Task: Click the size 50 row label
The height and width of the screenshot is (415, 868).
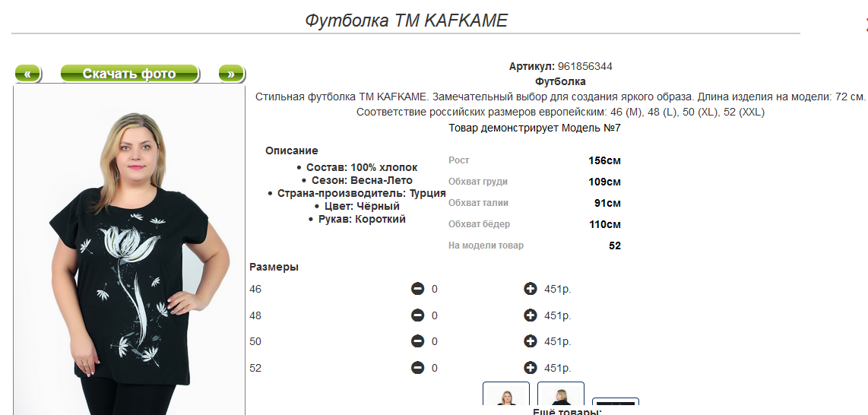Action: tap(255, 341)
